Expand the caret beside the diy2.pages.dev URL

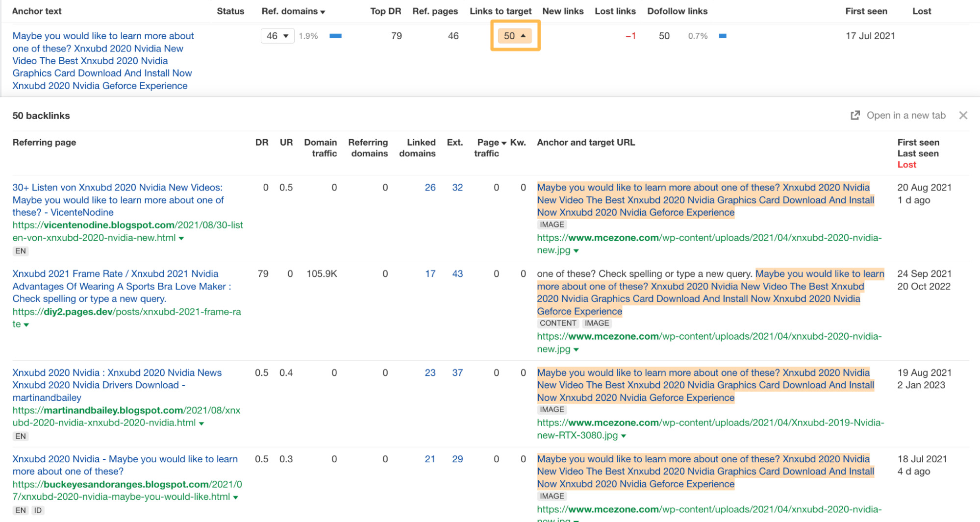26,324
